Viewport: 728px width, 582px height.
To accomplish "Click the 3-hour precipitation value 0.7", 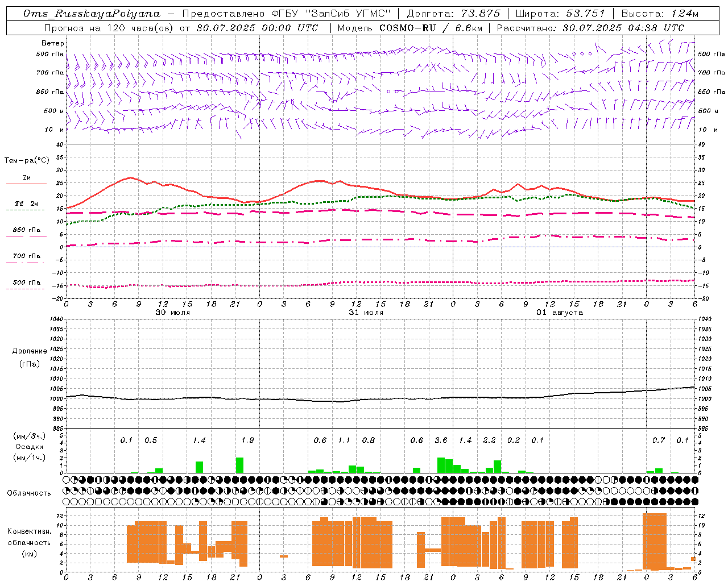I will [x=659, y=440].
